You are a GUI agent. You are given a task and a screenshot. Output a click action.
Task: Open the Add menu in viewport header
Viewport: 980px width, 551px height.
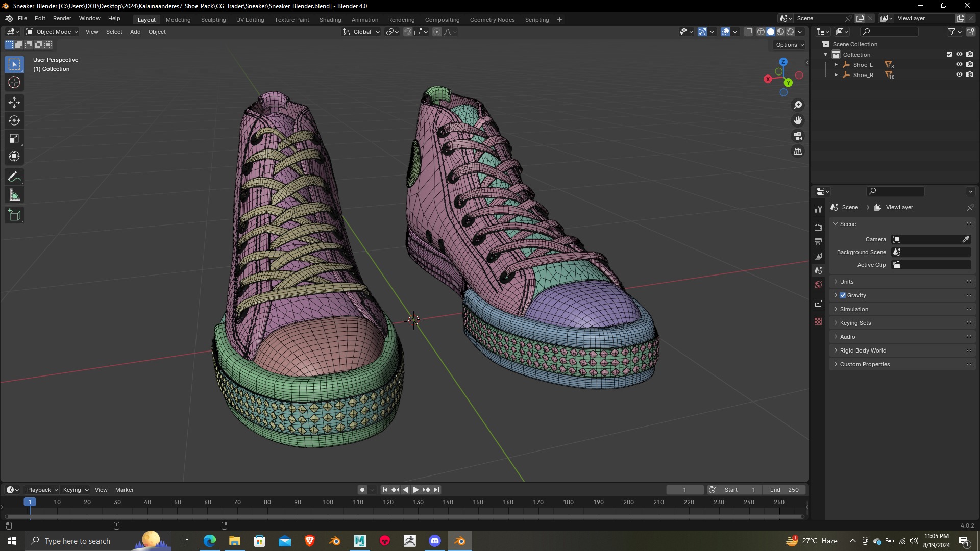135,32
